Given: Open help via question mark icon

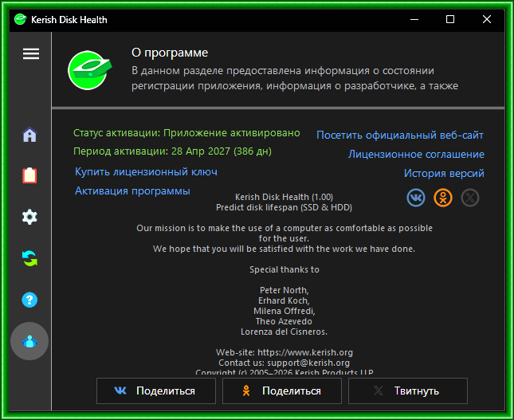Looking at the screenshot, I should coord(29,300).
